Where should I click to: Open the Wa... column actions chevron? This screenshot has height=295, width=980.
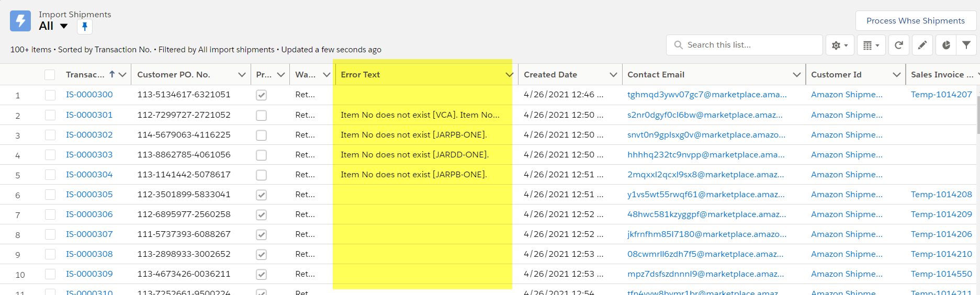(327, 75)
